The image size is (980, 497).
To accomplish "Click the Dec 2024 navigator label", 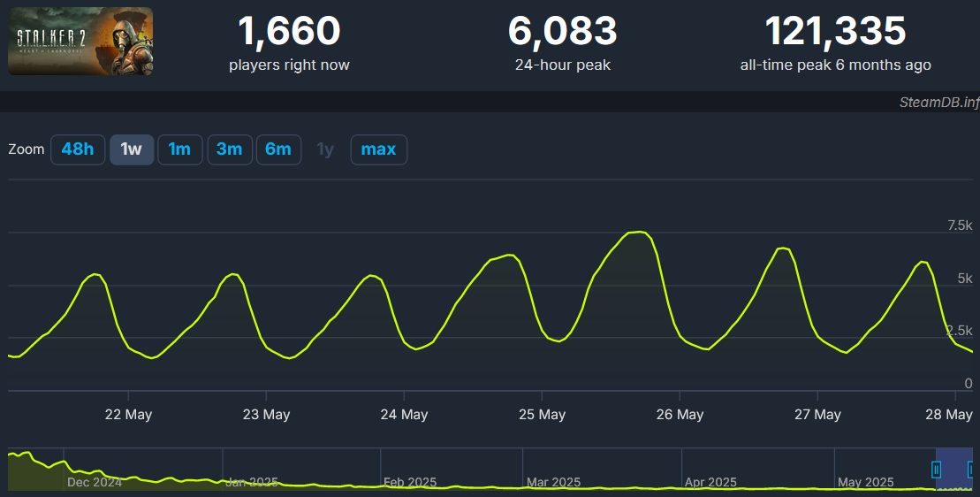I will point(95,483).
